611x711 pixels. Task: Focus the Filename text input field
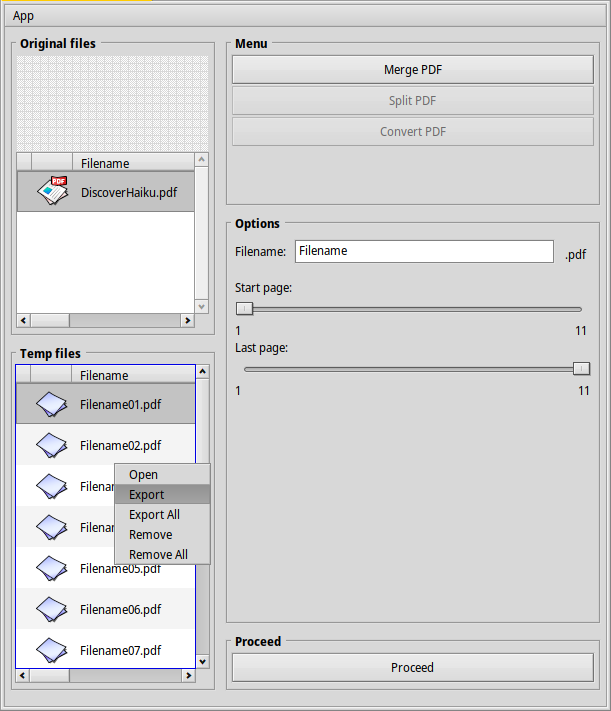pos(424,251)
